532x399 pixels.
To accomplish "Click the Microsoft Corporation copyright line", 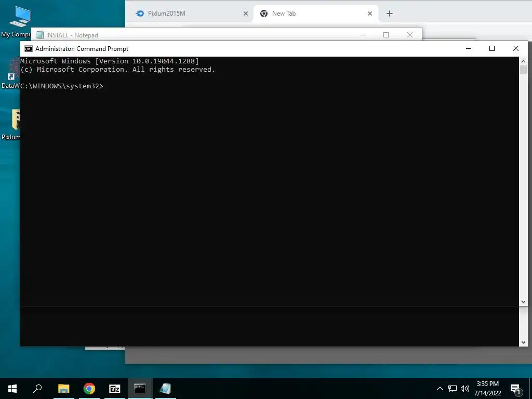I will point(118,70).
